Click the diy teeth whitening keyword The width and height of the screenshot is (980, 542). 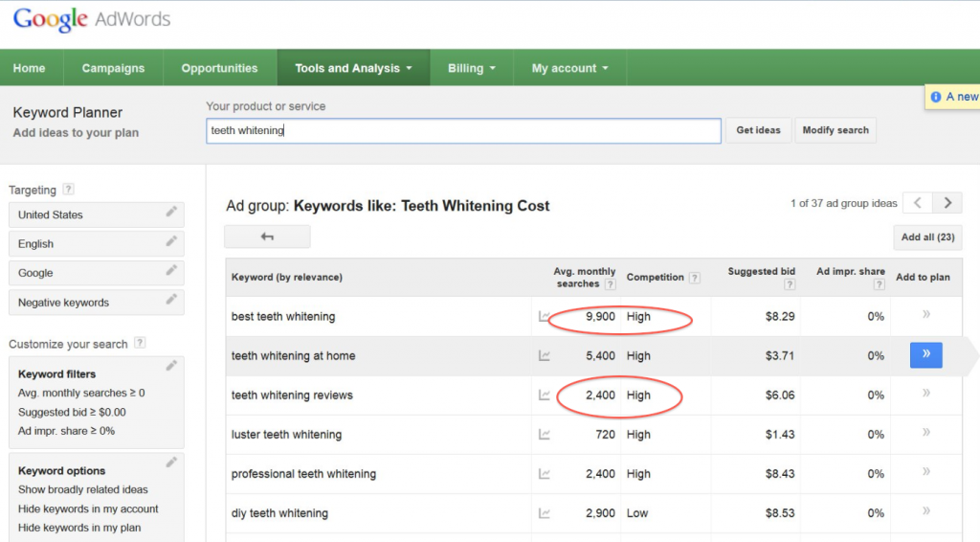[279, 513]
